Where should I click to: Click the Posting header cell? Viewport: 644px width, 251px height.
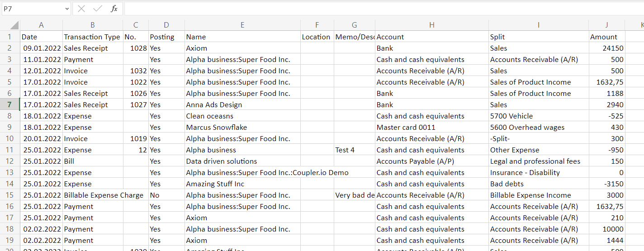166,37
